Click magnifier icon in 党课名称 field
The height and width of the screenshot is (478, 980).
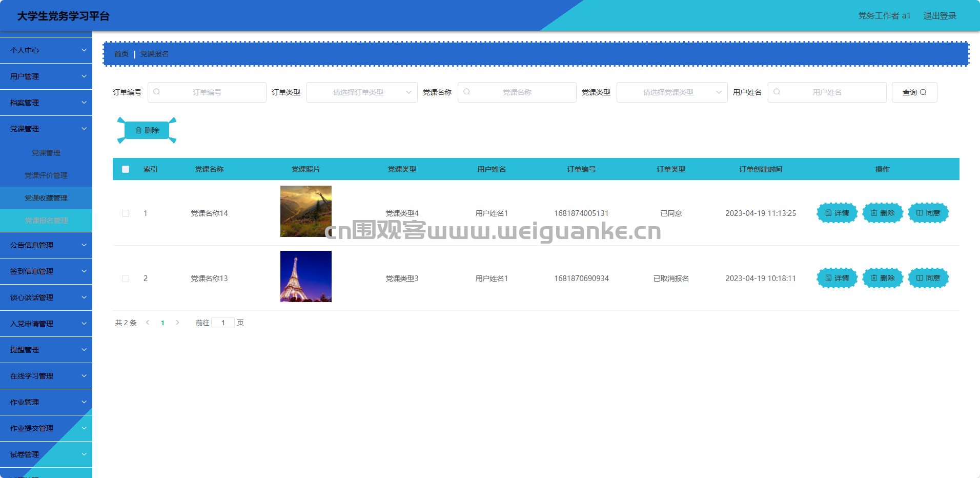coord(467,92)
